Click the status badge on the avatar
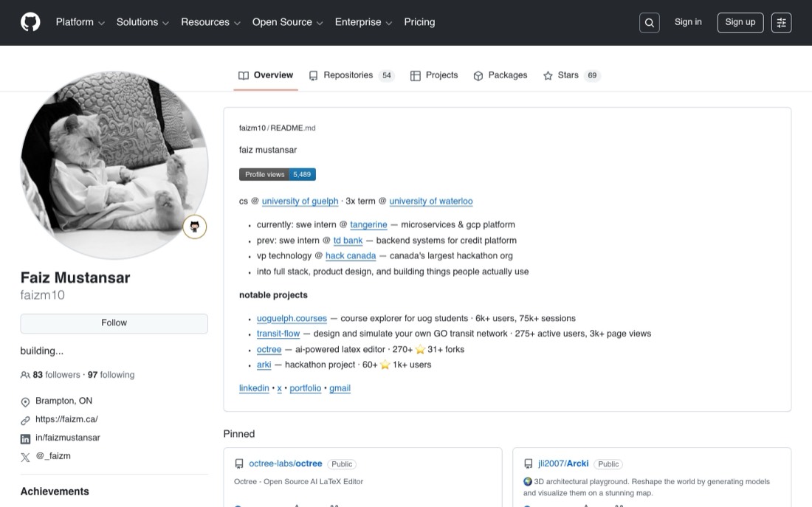The width and height of the screenshot is (812, 507). (195, 227)
